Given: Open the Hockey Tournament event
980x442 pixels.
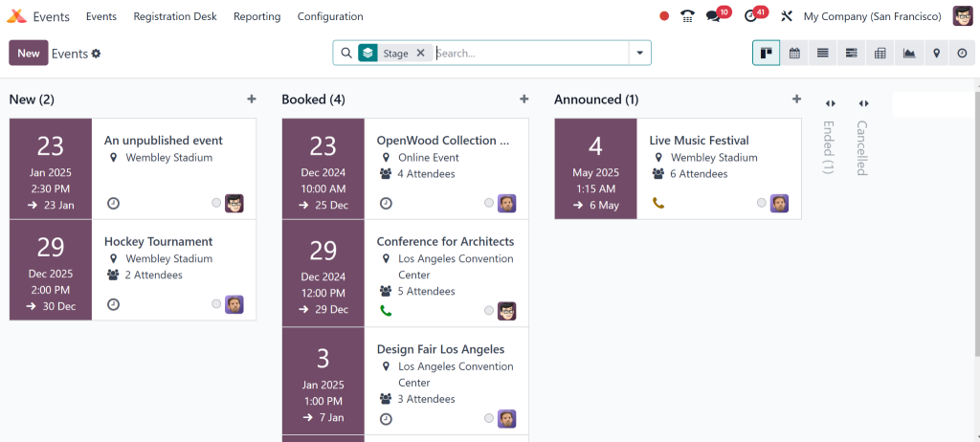Looking at the screenshot, I should click(x=132, y=270).
